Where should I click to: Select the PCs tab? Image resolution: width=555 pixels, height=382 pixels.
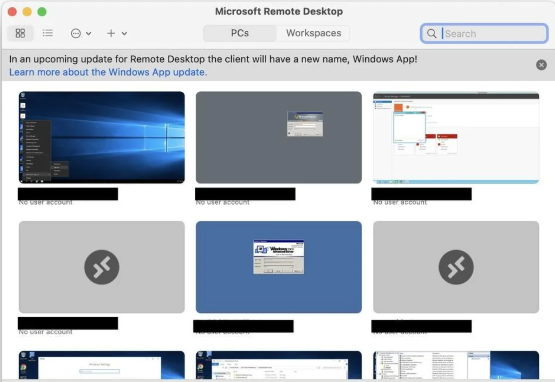(240, 33)
